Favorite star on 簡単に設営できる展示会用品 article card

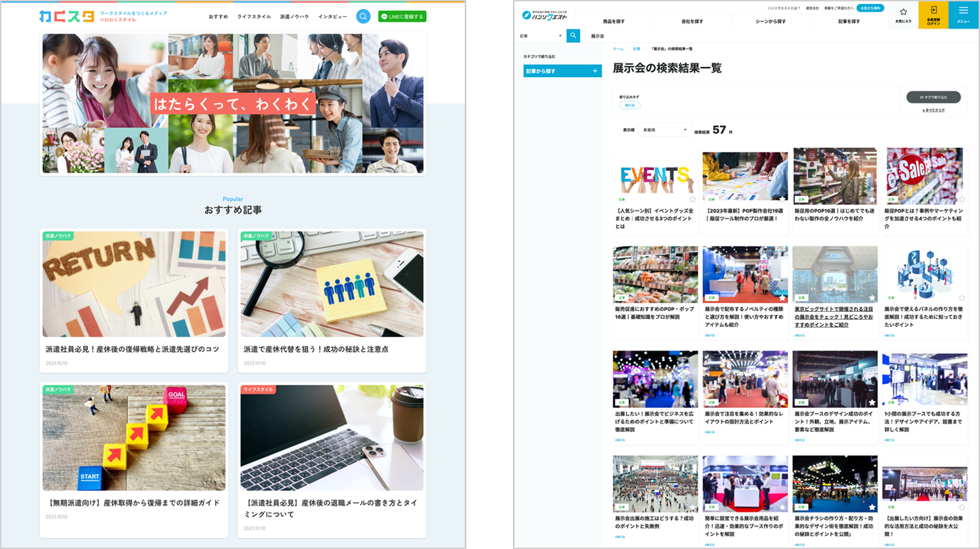[783, 507]
